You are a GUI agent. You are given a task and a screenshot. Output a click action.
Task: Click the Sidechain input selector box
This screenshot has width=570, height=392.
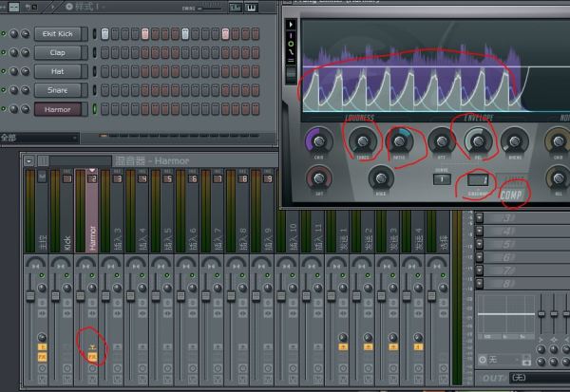coord(478,179)
